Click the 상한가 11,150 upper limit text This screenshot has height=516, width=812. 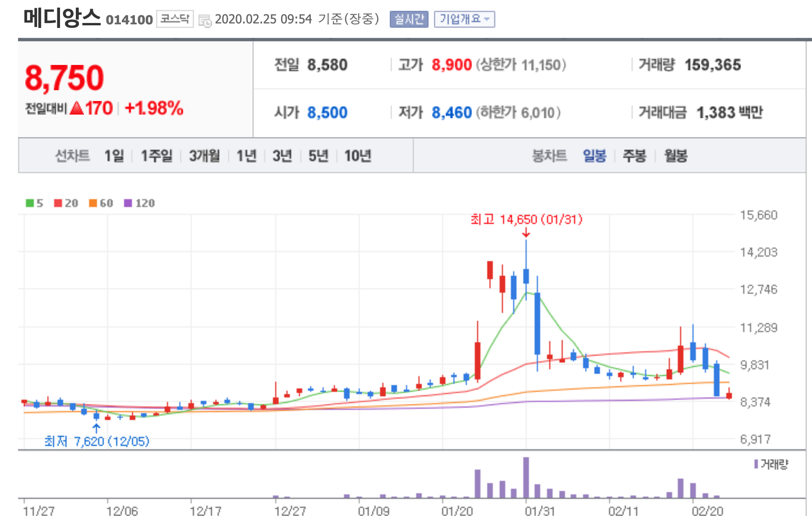(521, 65)
